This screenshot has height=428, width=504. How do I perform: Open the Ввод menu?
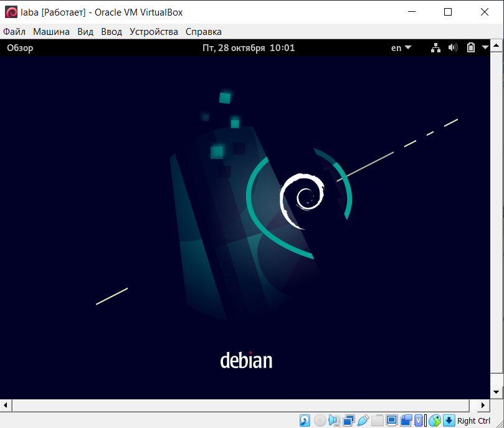tap(112, 32)
